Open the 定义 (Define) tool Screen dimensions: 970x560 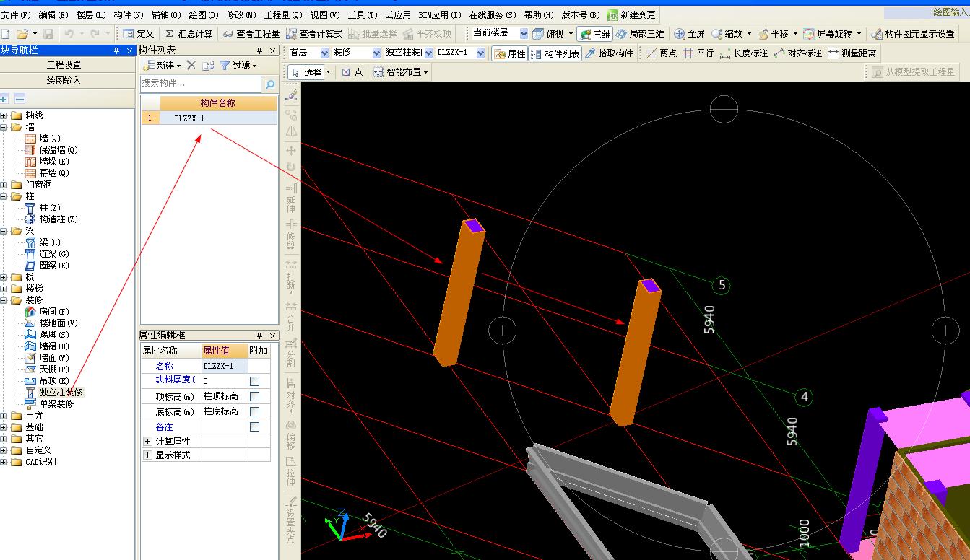(138, 34)
